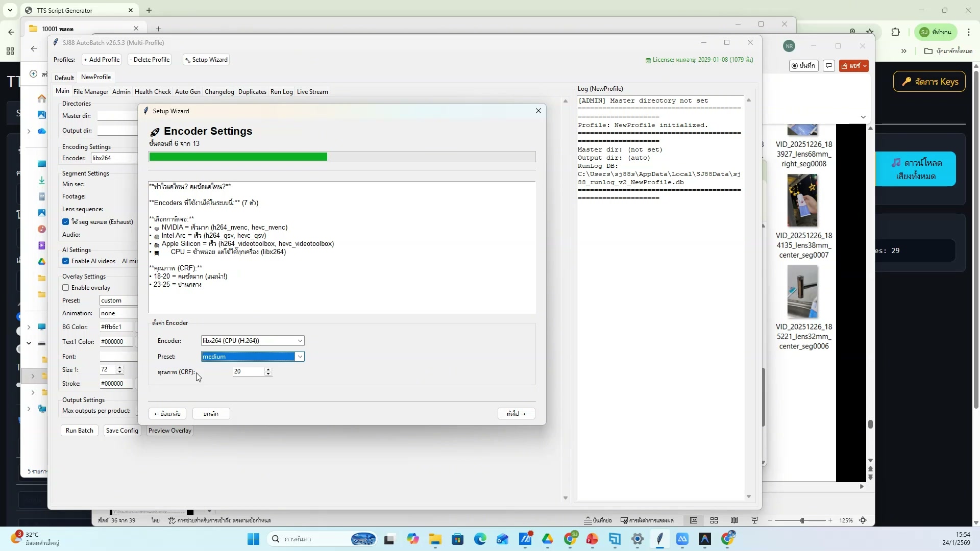This screenshot has width=980, height=551.
Task: Click the up arrow of the CRF stepper
Action: [268, 370]
